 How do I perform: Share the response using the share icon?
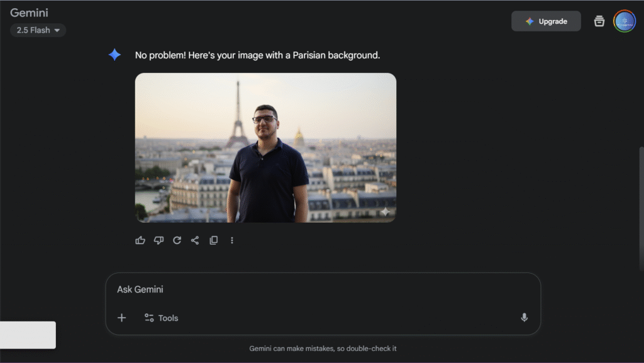[x=195, y=240]
